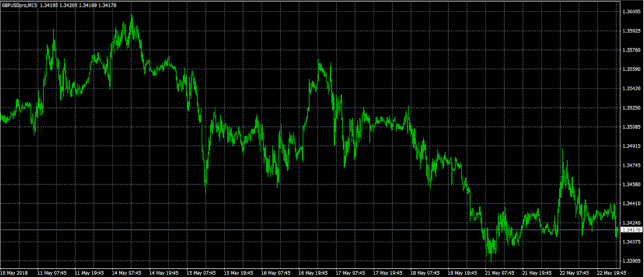This screenshot has width=644, height=277.
Task: Click the 22 May 07:45 time label
Action: [574, 273]
